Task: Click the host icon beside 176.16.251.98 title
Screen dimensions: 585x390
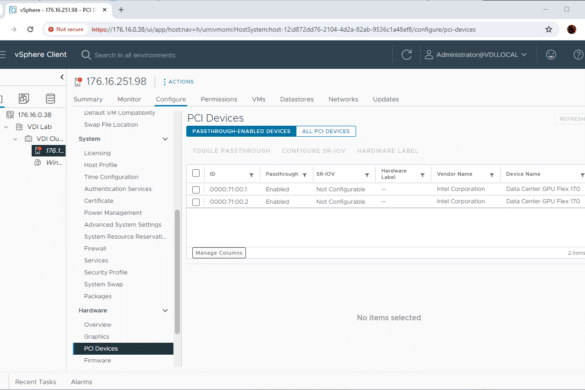Action: (78, 82)
